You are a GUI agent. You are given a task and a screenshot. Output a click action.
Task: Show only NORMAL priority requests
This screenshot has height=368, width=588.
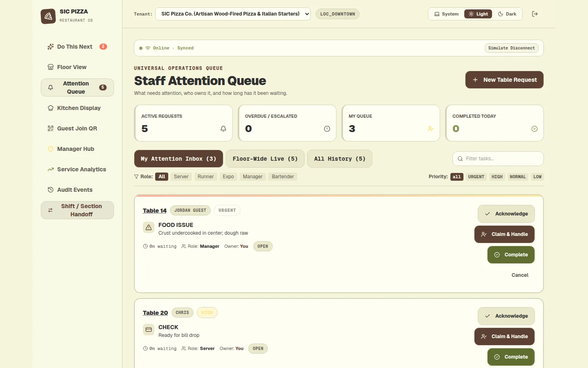(x=518, y=177)
